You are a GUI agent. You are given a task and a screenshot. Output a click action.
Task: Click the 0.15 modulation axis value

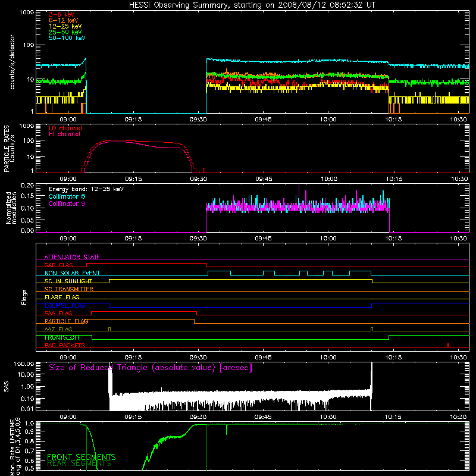pyautogui.click(x=27, y=196)
